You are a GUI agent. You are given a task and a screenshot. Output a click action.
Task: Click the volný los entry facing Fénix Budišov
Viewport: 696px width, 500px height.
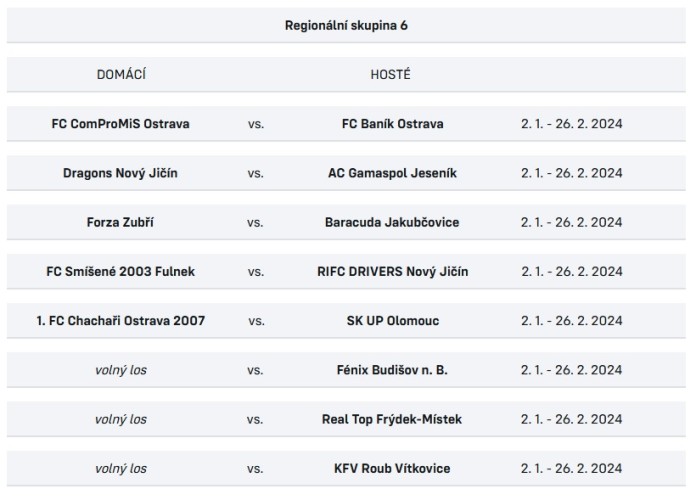tap(121, 370)
